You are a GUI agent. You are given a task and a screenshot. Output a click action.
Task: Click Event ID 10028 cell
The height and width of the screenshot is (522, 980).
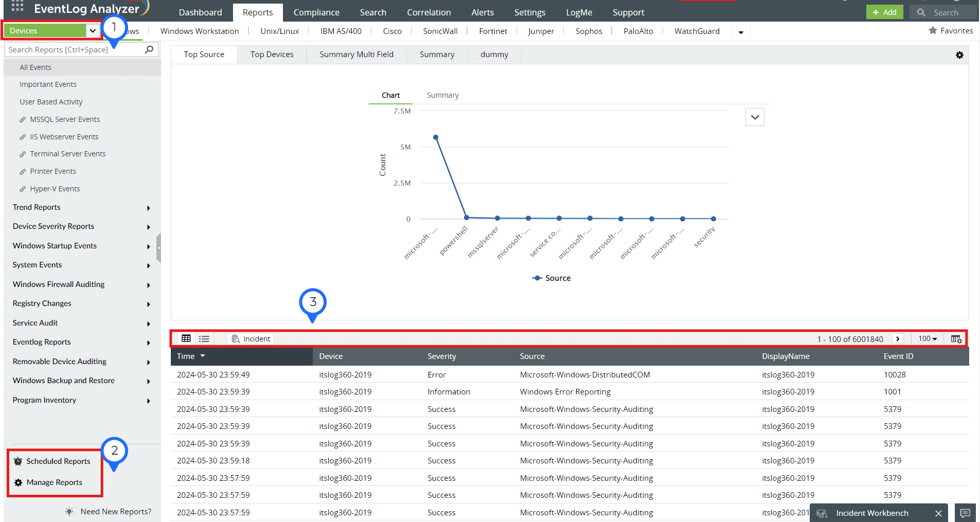tap(895, 374)
